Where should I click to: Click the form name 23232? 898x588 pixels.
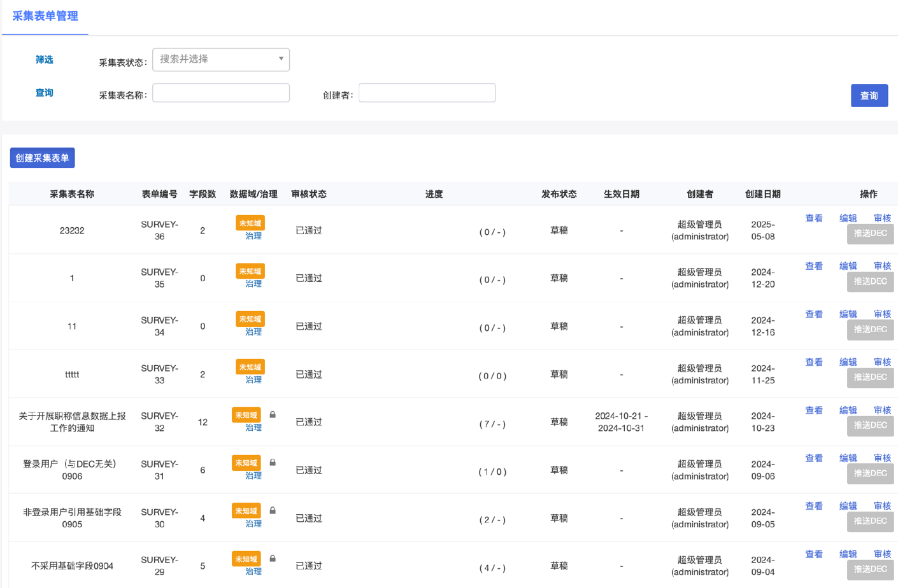coord(72,230)
